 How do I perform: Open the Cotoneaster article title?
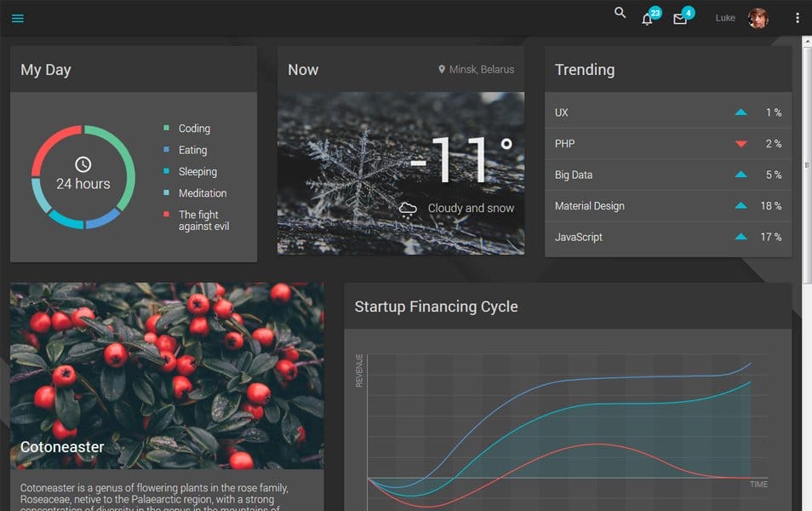[60, 446]
